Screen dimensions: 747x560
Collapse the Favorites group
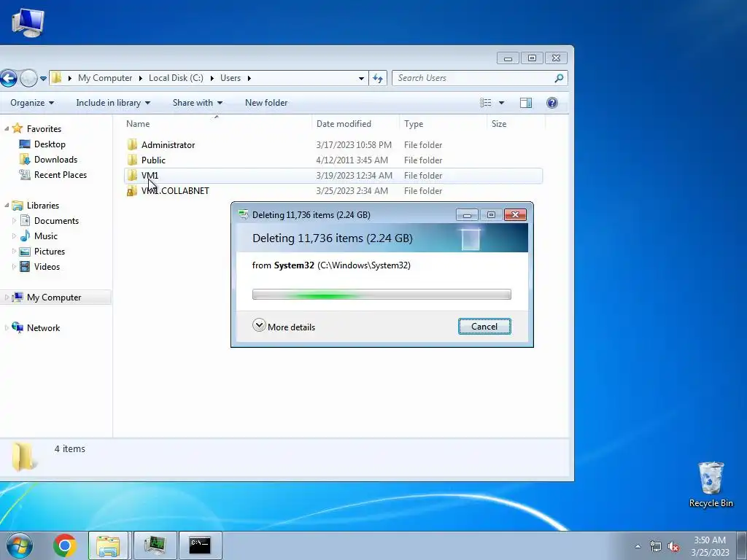(7, 129)
